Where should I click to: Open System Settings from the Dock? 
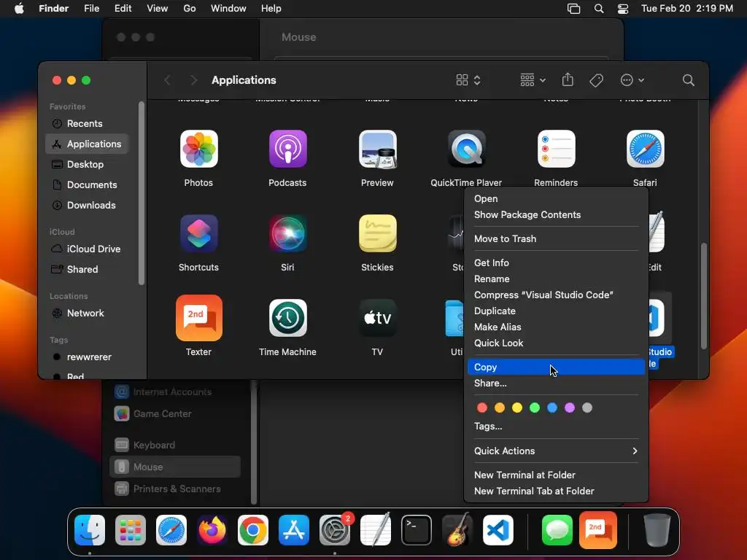334,530
